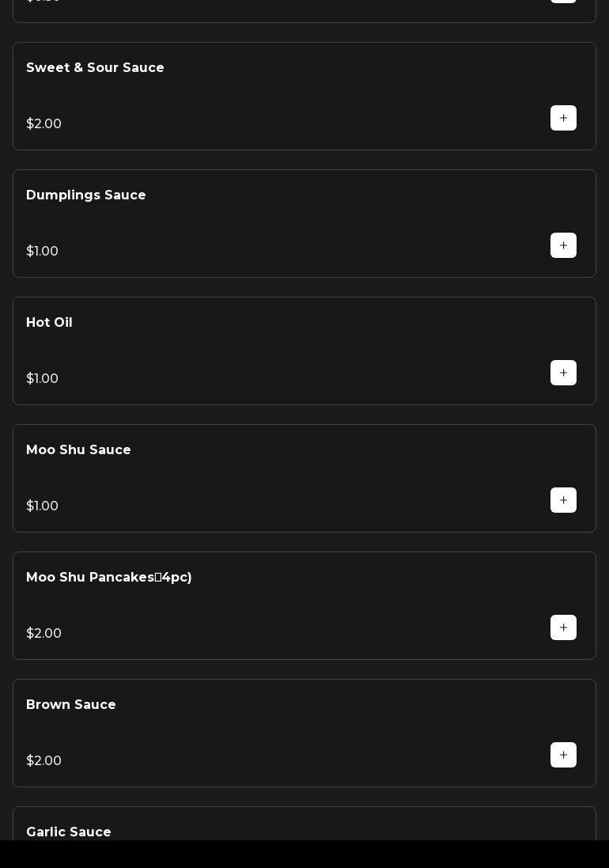
Task: Add Brown Sauce using plus icon
Action: [563, 755]
